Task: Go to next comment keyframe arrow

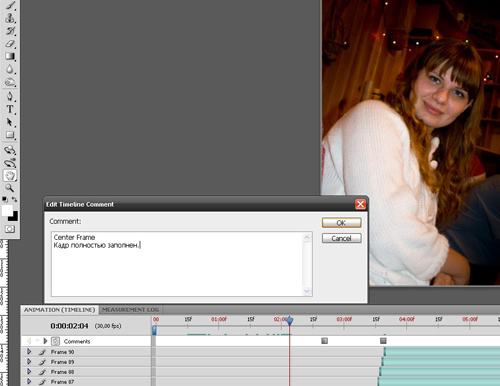Action: point(45,341)
